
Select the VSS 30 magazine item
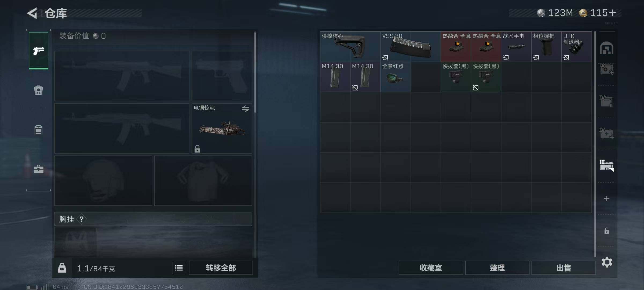[x=411, y=47]
